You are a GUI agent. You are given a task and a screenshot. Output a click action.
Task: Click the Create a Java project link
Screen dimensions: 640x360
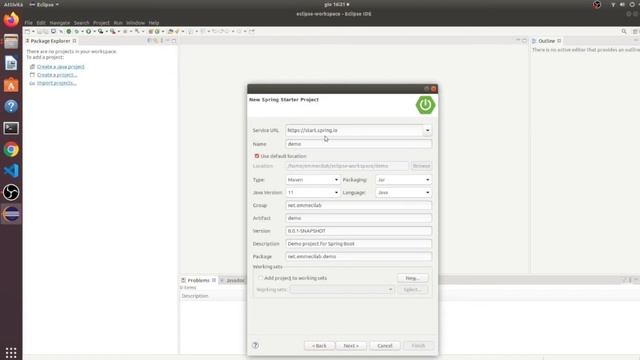pyautogui.click(x=61, y=67)
